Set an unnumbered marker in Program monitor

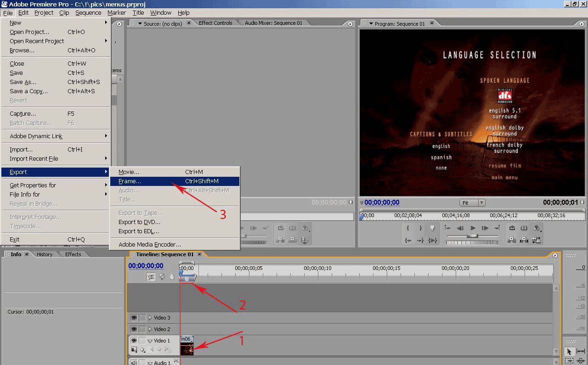point(432,228)
